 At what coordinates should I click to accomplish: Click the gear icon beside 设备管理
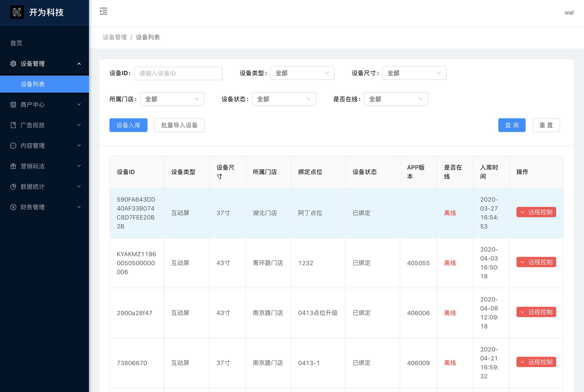point(13,63)
